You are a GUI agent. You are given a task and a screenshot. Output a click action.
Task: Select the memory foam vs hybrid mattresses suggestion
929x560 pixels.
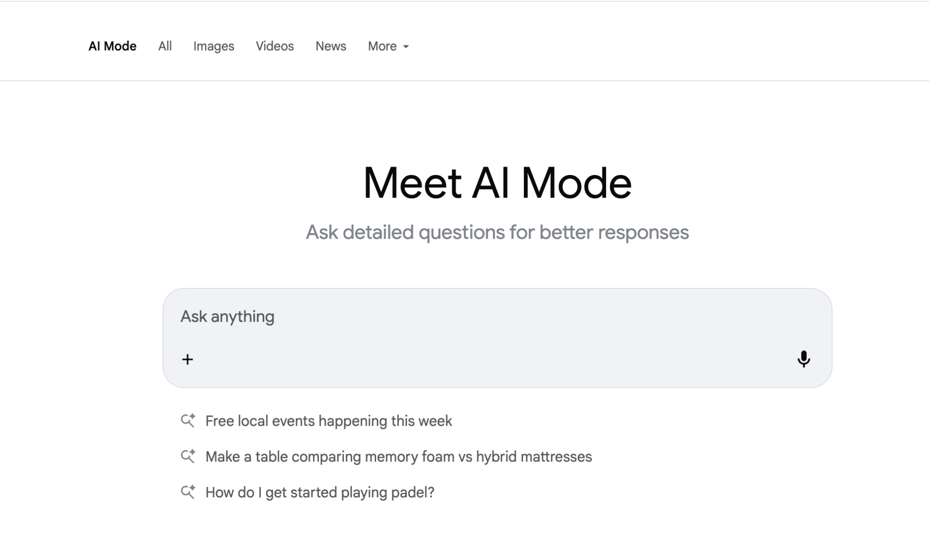(398, 457)
